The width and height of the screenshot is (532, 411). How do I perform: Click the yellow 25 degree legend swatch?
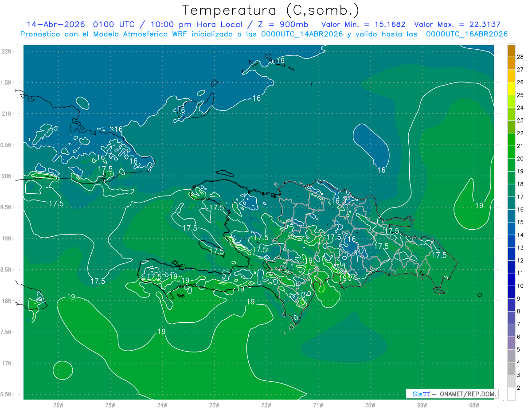tap(511, 89)
